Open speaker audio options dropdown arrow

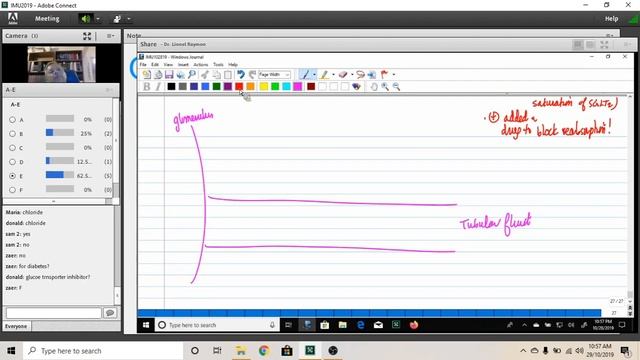click(98, 19)
